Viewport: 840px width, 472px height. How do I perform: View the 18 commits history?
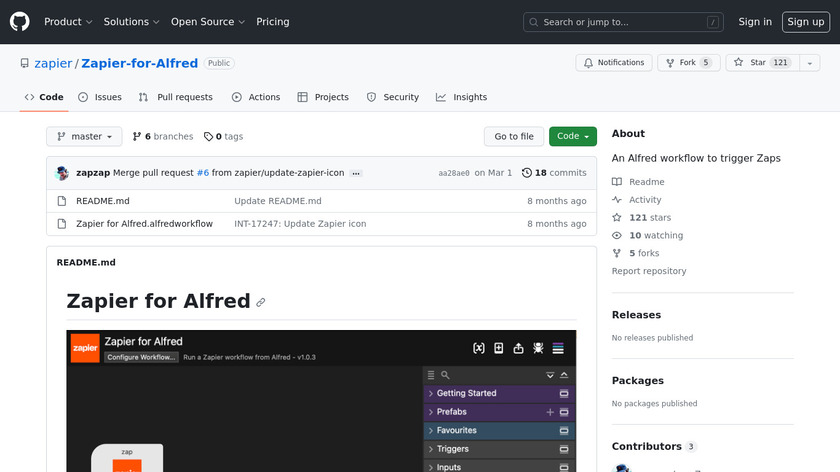[554, 173]
